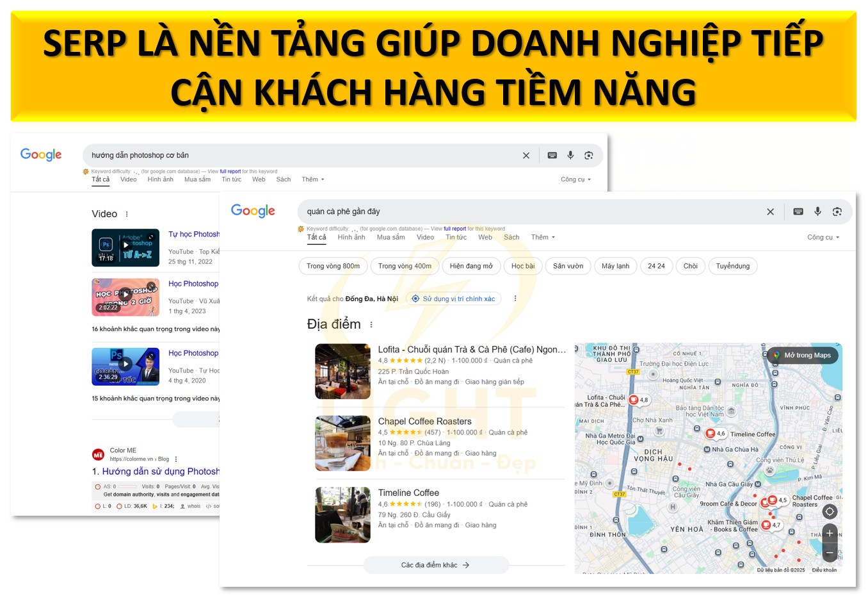The width and height of the screenshot is (868, 599).
Task: Open Công cụ dropdown in coffee search window
Action: pos(823,237)
